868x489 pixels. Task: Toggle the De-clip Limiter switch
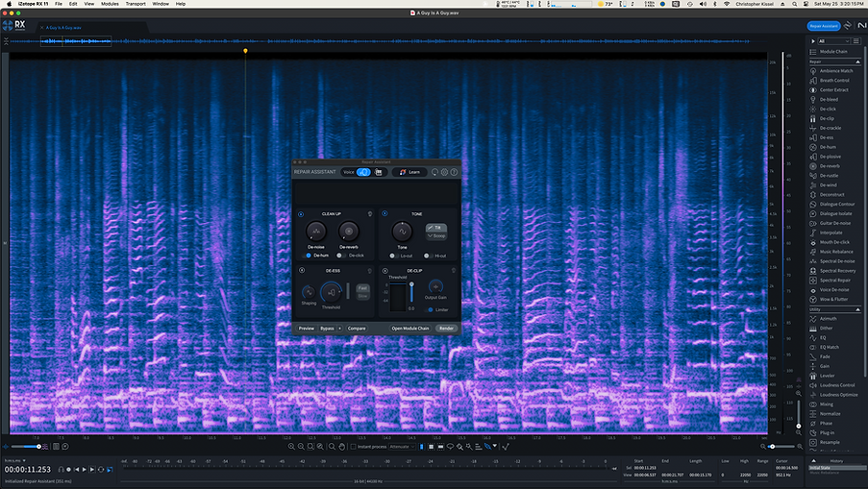pyautogui.click(x=430, y=309)
